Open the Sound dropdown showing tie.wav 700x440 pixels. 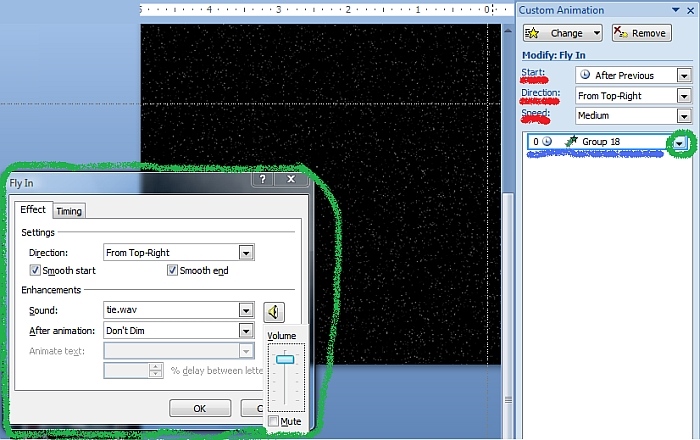pos(246,310)
